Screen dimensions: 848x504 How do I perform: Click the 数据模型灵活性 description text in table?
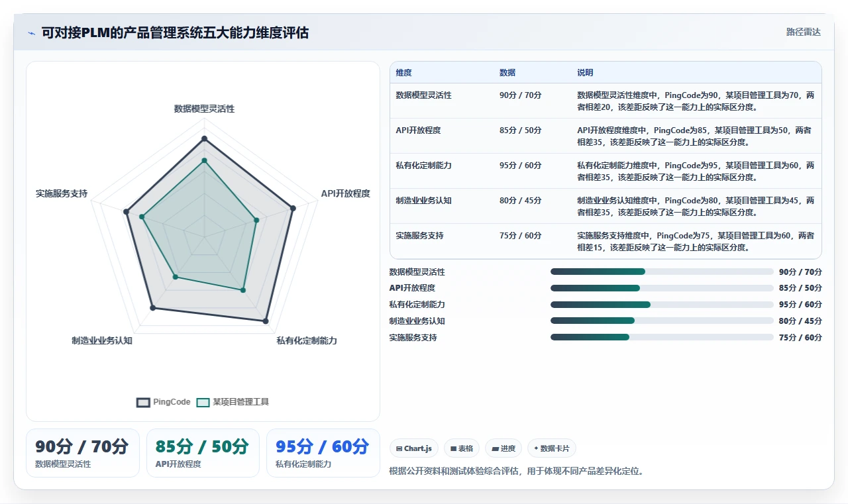point(696,101)
